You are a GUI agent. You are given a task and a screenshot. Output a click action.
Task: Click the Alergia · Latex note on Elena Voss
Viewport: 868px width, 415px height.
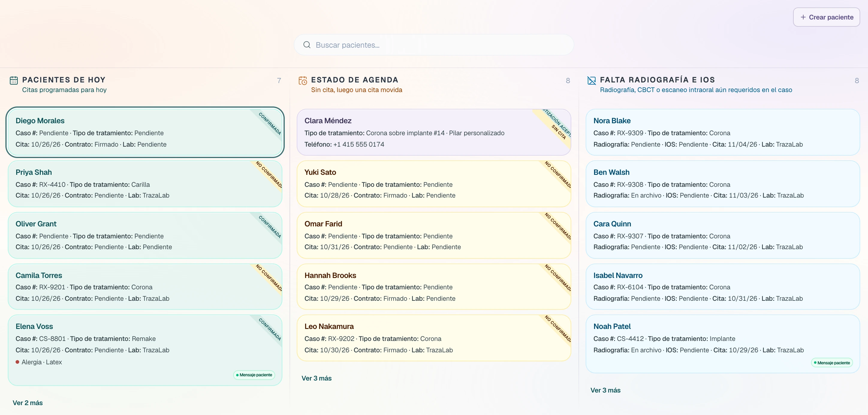click(x=39, y=362)
